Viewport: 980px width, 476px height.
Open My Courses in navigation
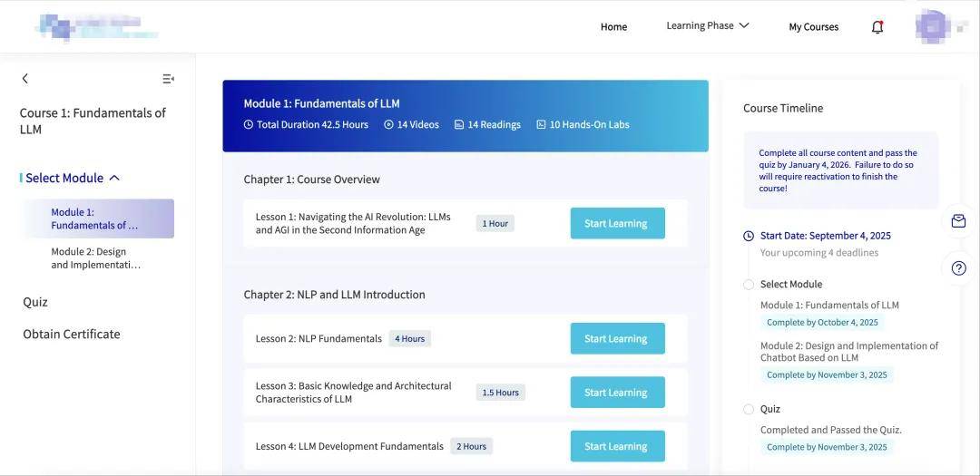[814, 27]
